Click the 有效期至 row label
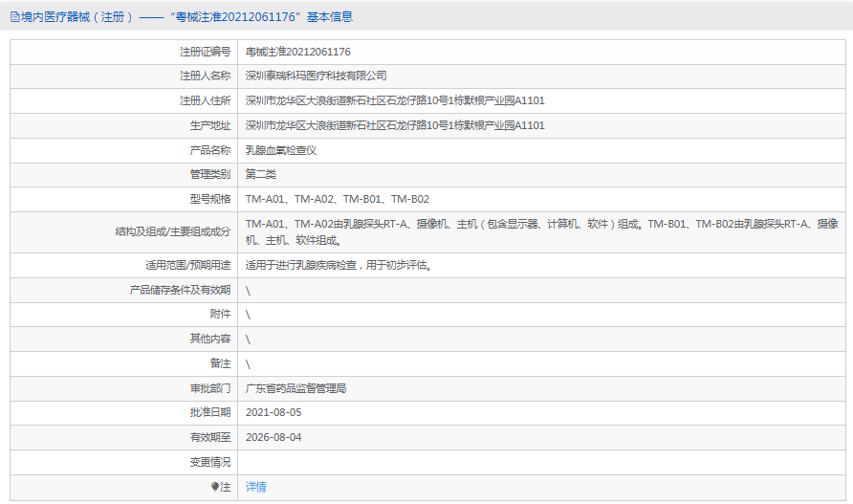 click(210, 438)
